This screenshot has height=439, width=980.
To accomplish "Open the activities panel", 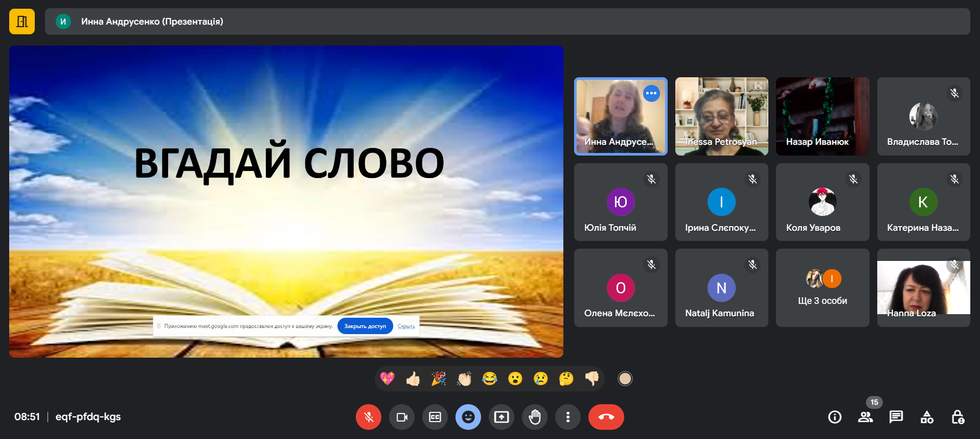I will point(927,417).
